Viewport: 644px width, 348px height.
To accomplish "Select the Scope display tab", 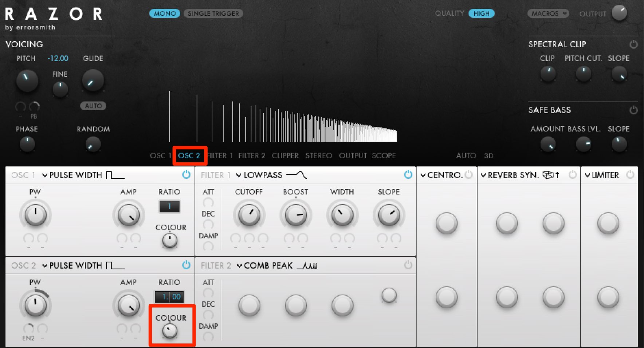I will tap(384, 155).
